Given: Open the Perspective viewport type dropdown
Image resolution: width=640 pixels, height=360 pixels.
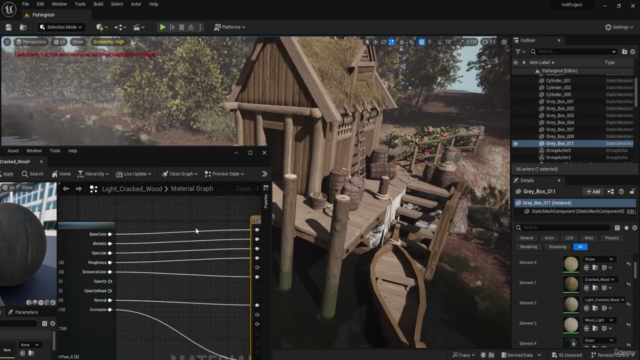Looking at the screenshot, I should [x=31, y=42].
